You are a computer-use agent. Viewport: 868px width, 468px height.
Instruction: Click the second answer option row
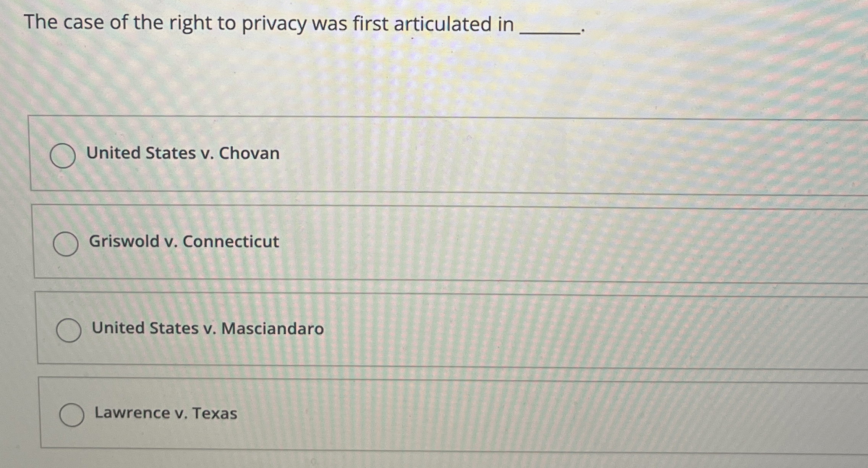(x=420, y=242)
